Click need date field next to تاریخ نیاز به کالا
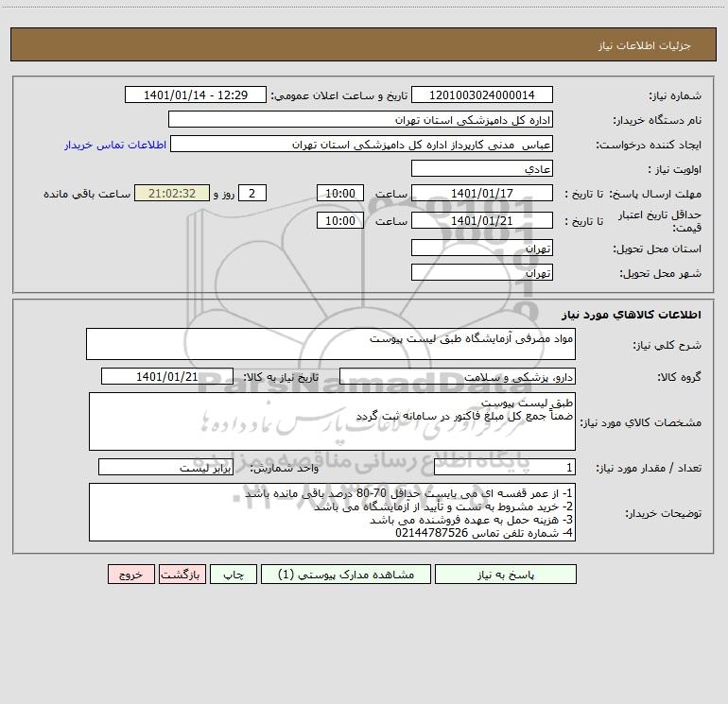Image resolution: width=728 pixels, height=704 pixels. [167, 376]
